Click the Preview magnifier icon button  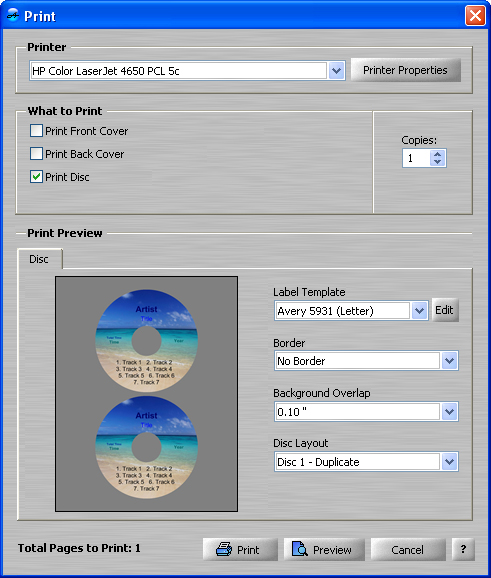(324, 550)
